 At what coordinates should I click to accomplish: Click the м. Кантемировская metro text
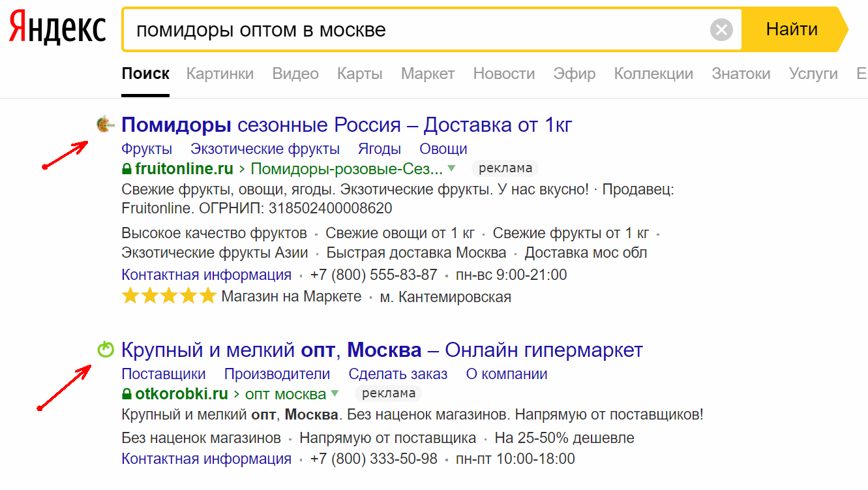coord(445,297)
